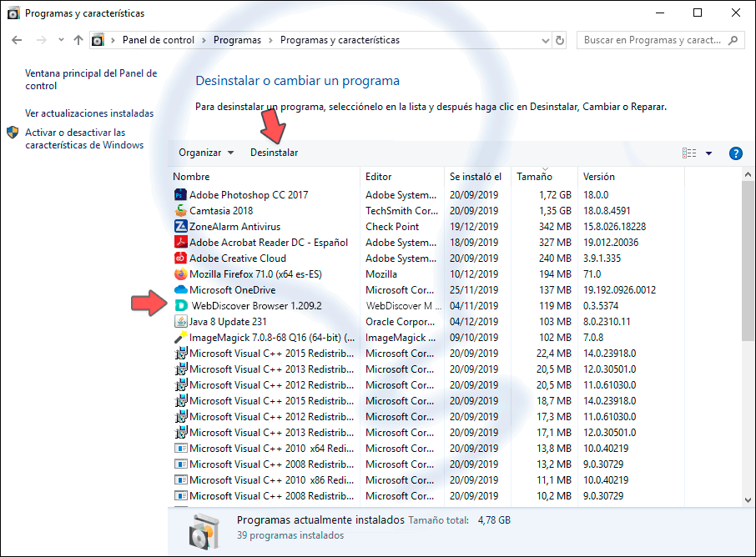The width and height of the screenshot is (756, 557).
Task: Expand chevron after Panel de control breadcrumb
Action: 204,41
